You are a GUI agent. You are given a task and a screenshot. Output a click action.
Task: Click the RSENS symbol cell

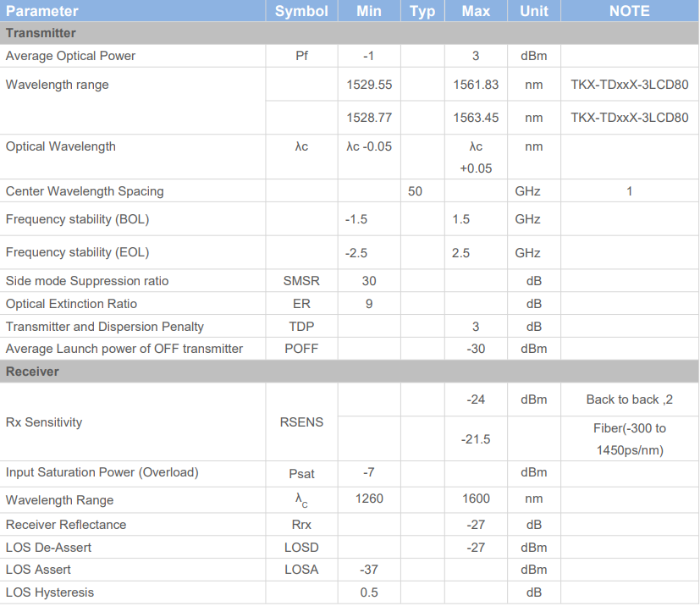click(x=301, y=422)
